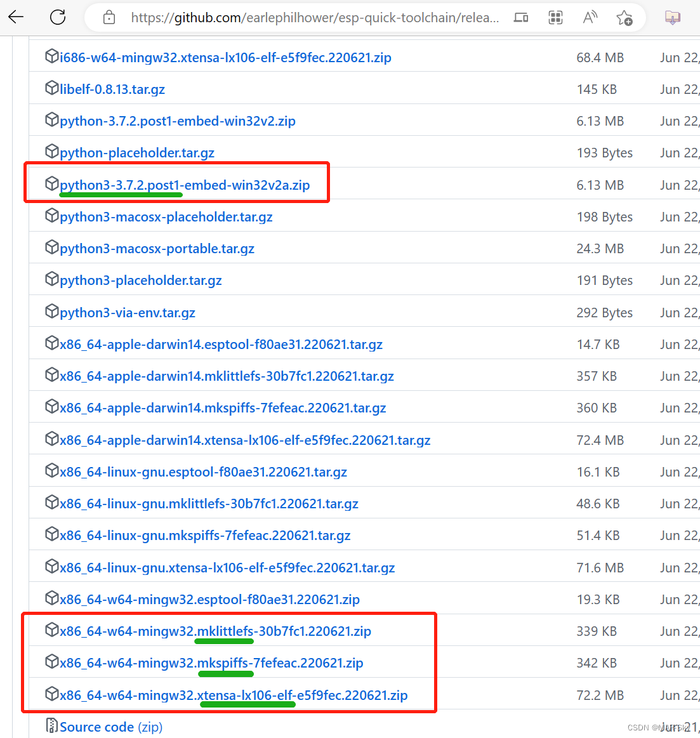Click package icon beside x86_64-linux-gnu.esptool
Viewport: 700px width, 738px height.
(x=51, y=471)
